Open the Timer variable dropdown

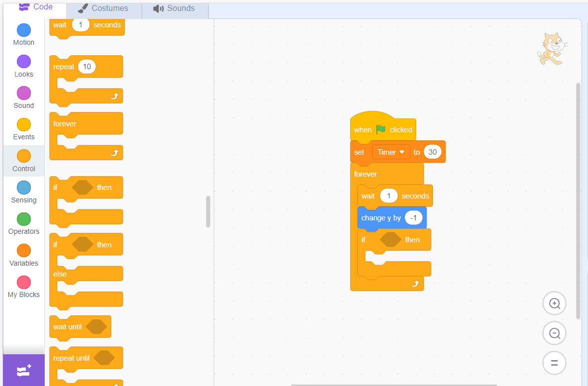point(391,152)
